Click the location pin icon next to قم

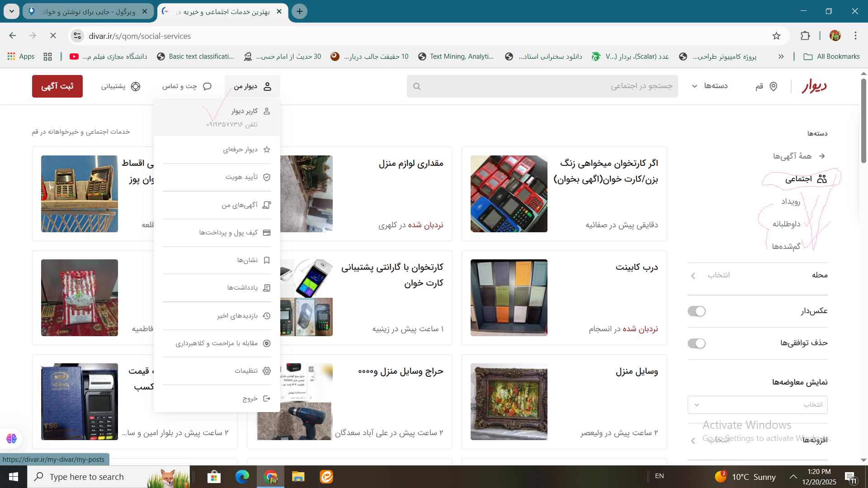click(774, 86)
